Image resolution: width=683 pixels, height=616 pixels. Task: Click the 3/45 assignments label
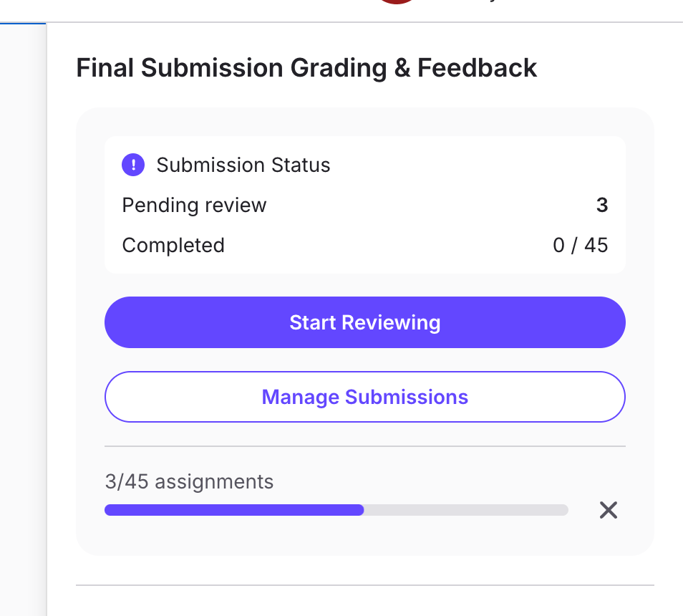click(x=189, y=482)
